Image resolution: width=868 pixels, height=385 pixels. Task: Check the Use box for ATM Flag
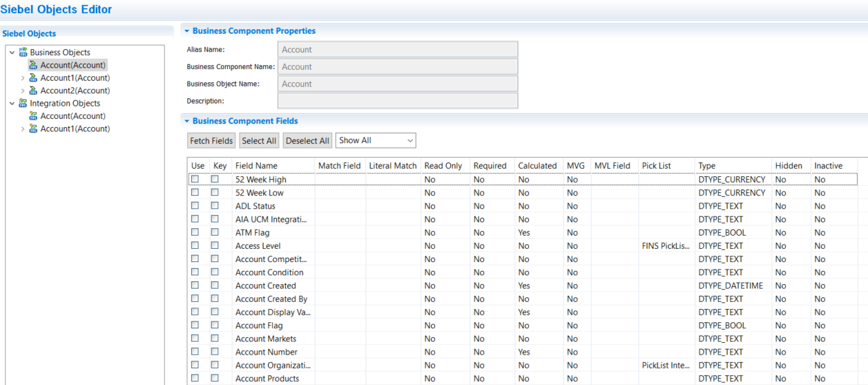[195, 232]
